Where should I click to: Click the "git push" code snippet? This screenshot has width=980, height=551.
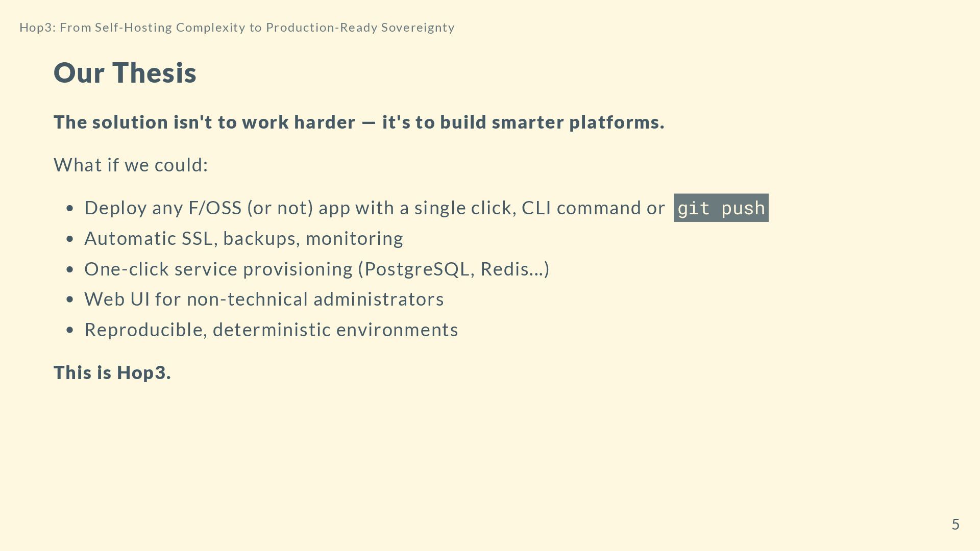pyautogui.click(x=721, y=208)
